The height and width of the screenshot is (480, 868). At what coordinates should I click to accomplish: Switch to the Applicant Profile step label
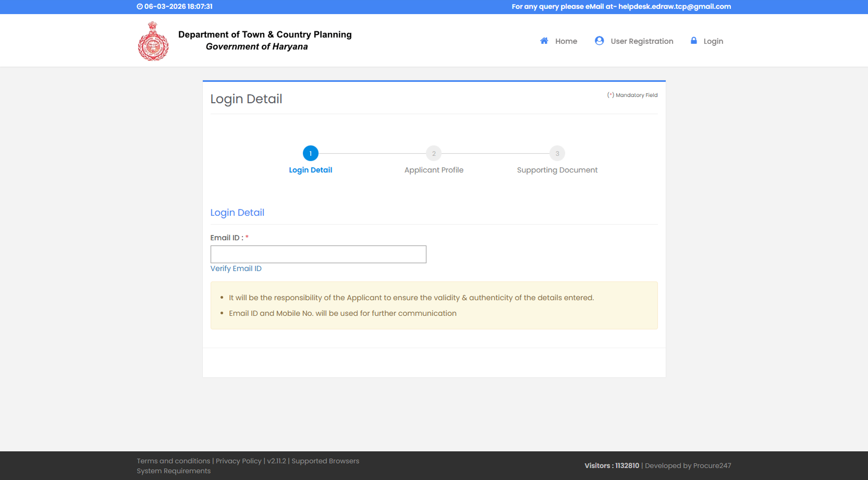(434, 170)
